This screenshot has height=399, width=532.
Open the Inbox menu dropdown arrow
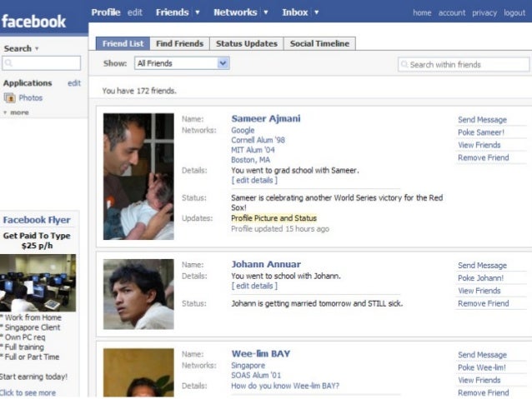[x=317, y=12]
